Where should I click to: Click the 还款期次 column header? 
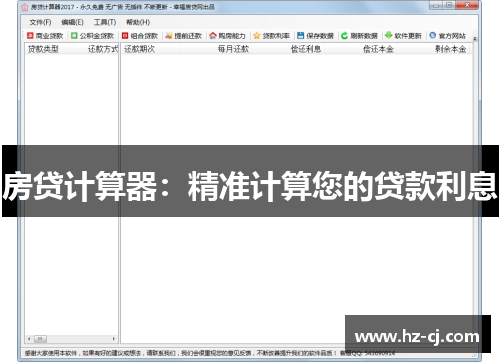pyautogui.click(x=150, y=49)
